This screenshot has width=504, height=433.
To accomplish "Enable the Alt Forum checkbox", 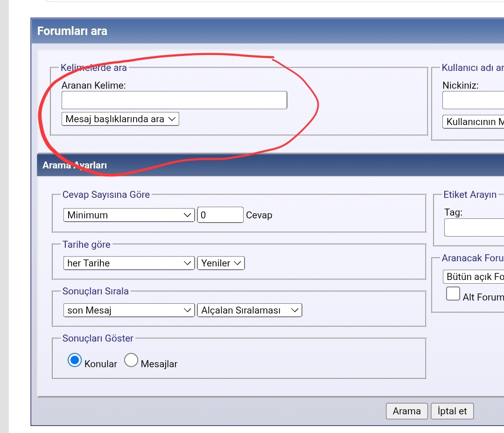I will 453,294.
